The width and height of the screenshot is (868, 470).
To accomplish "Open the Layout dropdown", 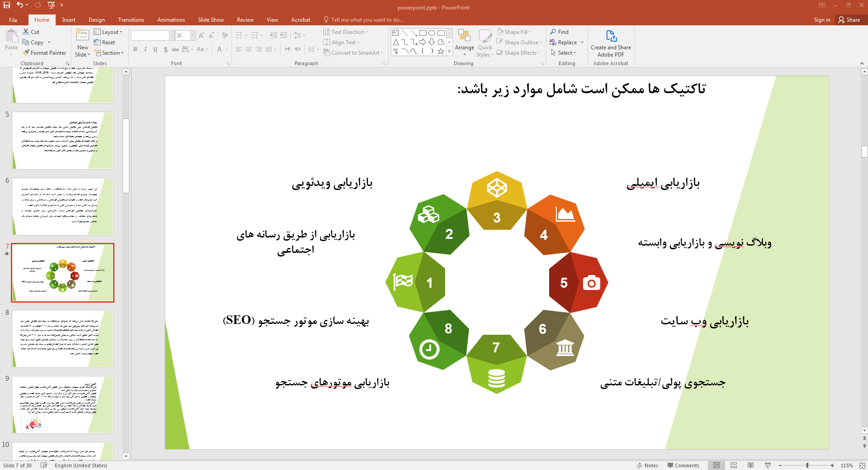I will (108, 32).
